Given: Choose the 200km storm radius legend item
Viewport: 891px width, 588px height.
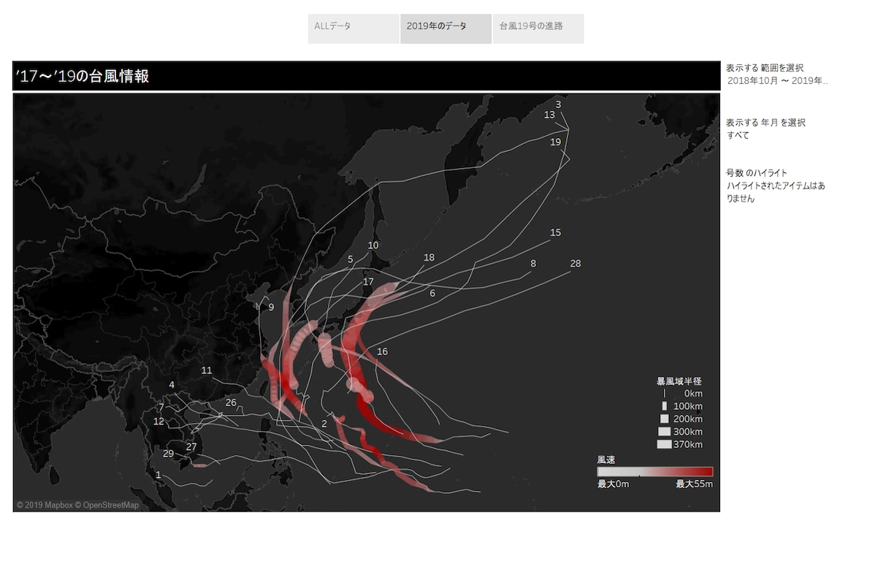Looking at the screenshot, I should pos(679,419).
